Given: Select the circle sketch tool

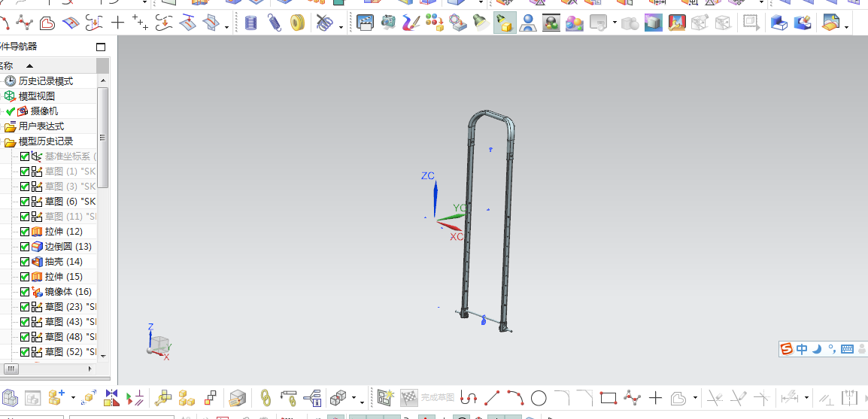Looking at the screenshot, I should coord(539,397).
